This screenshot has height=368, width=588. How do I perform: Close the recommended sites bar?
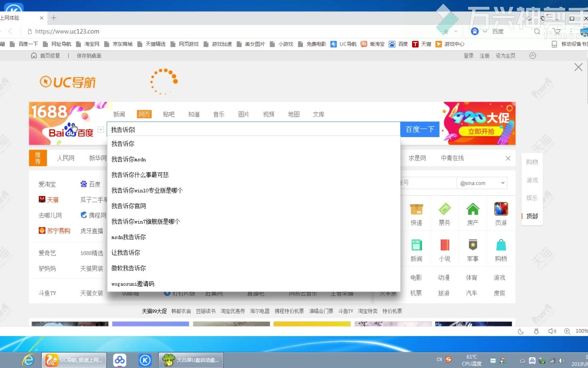tap(508, 158)
